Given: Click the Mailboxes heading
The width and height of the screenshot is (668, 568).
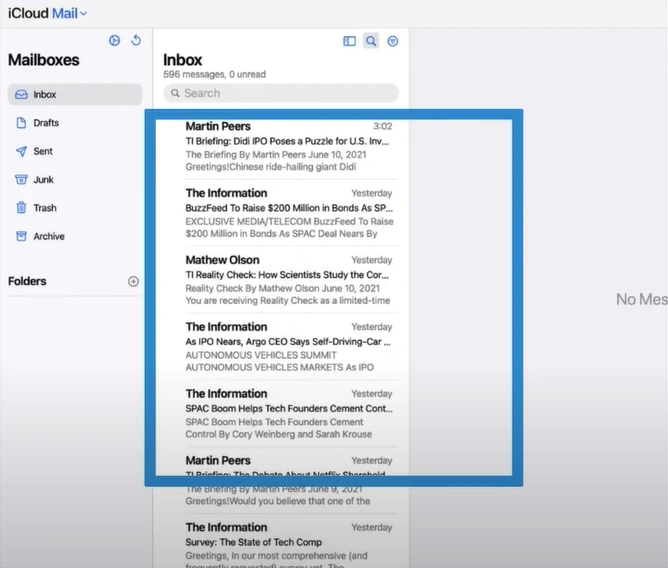Looking at the screenshot, I should point(43,60).
